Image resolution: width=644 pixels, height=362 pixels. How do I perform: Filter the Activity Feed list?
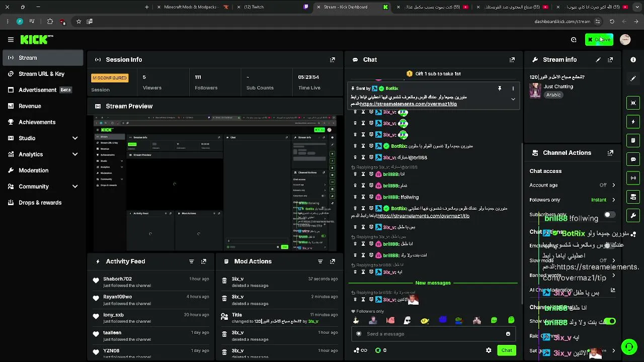coord(191,261)
